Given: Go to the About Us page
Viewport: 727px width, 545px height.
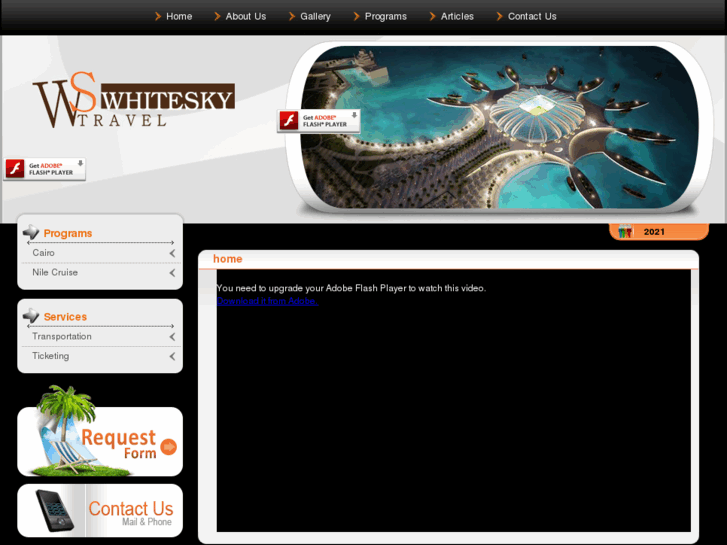Looking at the screenshot, I should pyautogui.click(x=246, y=16).
